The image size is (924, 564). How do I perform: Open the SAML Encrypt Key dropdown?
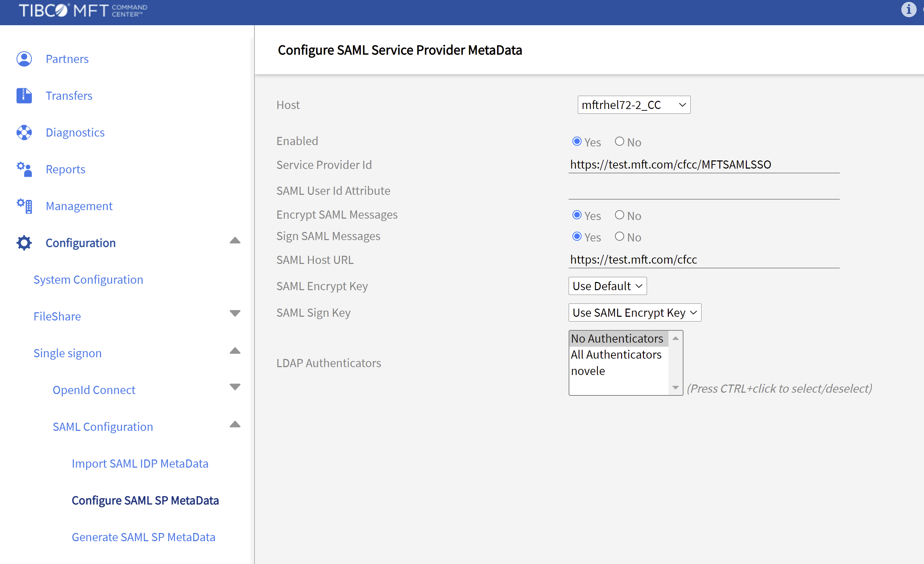[607, 286]
